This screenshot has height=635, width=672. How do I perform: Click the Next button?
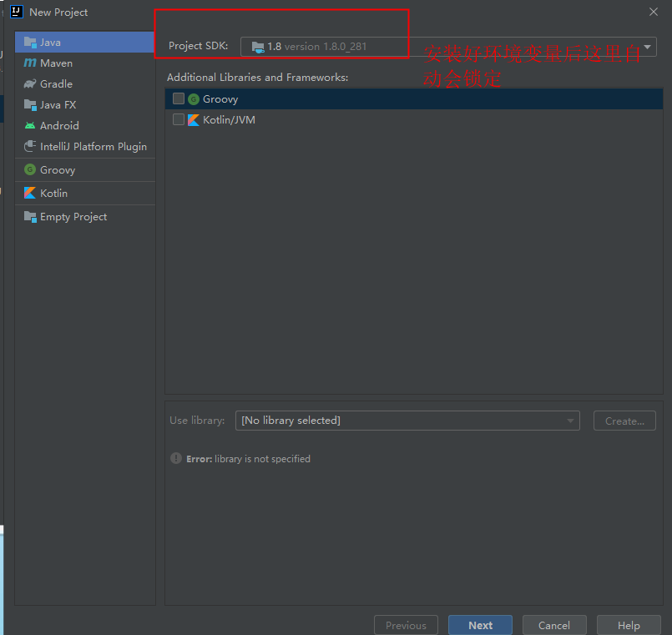(x=481, y=625)
